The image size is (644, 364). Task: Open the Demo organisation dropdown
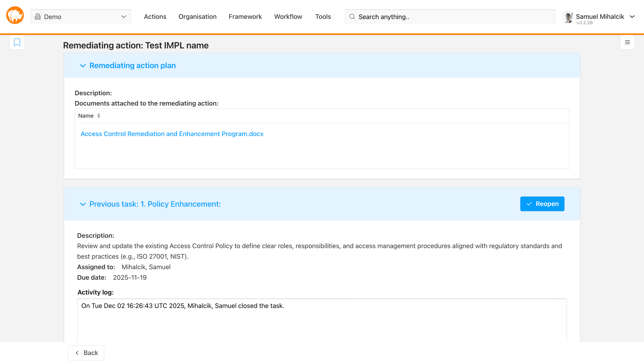pos(81,17)
